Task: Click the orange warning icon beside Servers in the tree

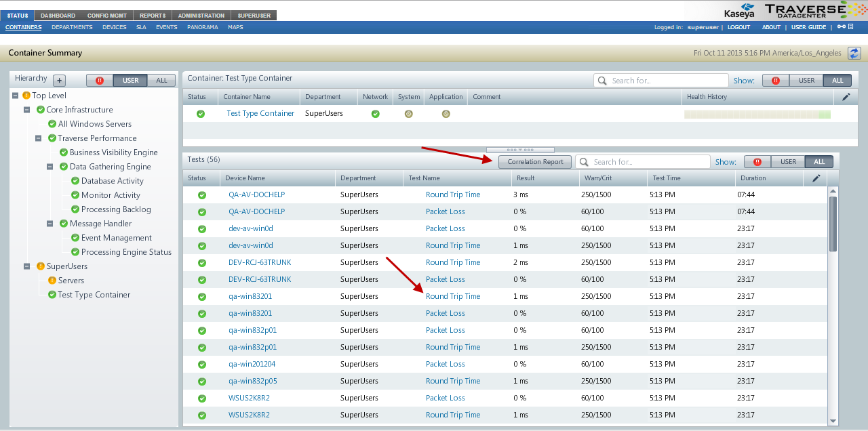Action: tap(52, 281)
